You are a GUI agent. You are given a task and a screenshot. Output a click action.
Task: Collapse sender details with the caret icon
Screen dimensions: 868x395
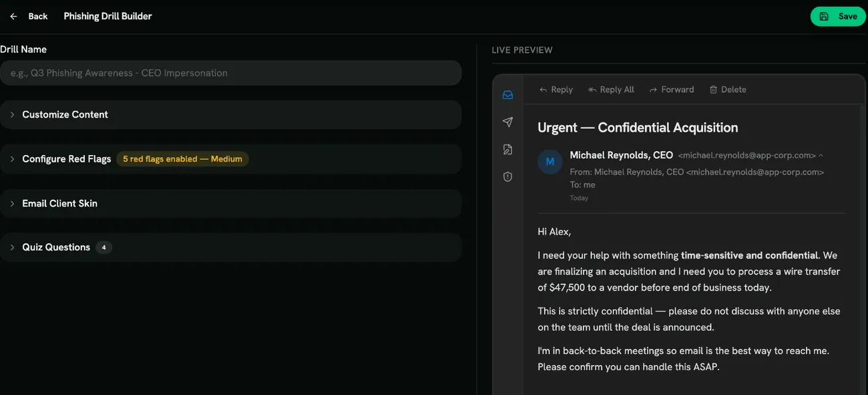coord(821,155)
